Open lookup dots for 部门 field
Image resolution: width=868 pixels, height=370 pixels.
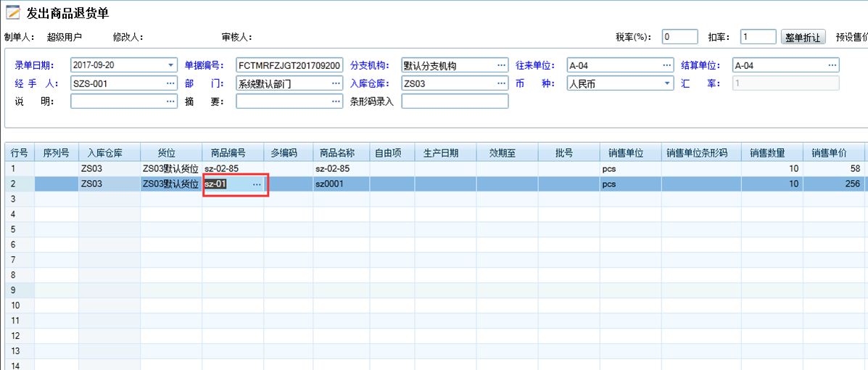[x=336, y=83]
